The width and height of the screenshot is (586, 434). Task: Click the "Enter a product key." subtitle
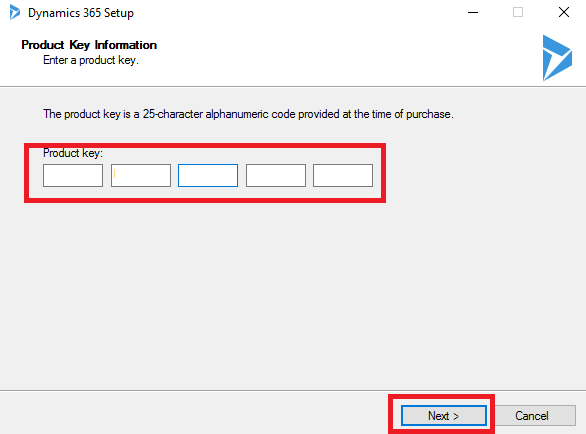point(91,60)
